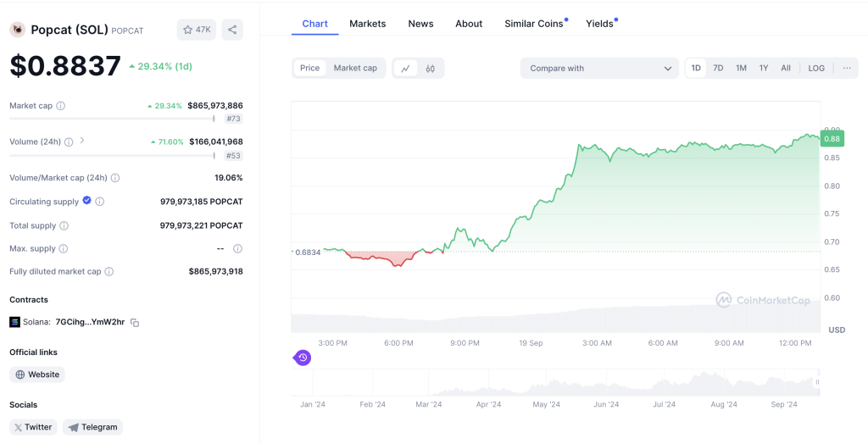Click the market cap rank #73 badge
868x444 pixels.
click(234, 119)
